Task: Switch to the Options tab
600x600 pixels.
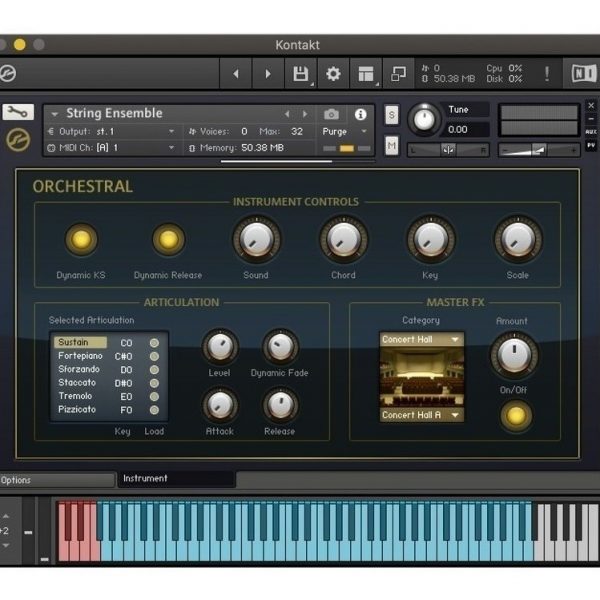Action: click(x=57, y=480)
